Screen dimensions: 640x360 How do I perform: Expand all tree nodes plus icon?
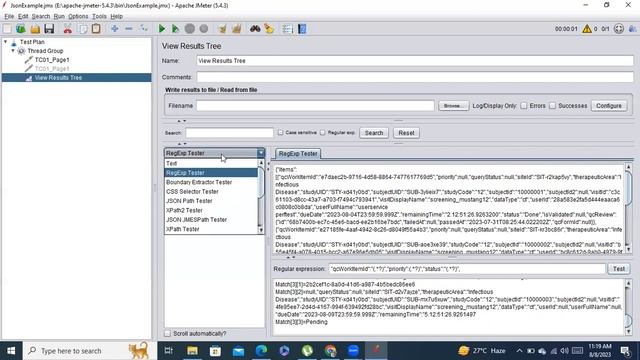pos(115,29)
